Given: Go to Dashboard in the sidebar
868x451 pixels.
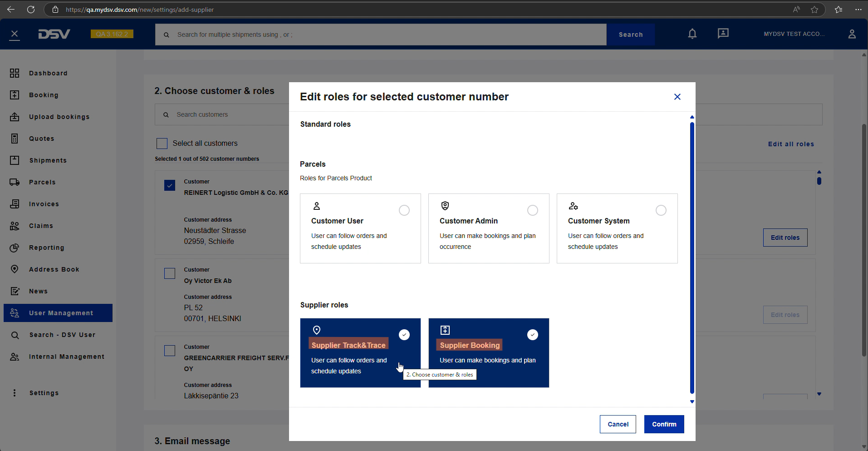Looking at the screenshot, I should click(x=48, y=73).
